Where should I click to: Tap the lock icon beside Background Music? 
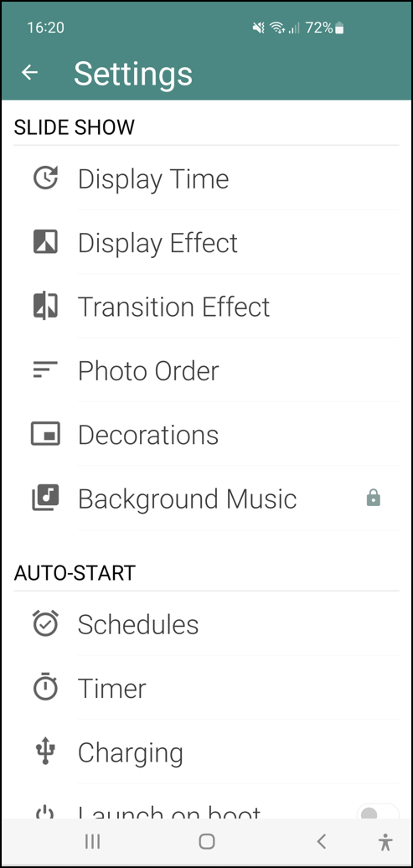click(374, 499)
